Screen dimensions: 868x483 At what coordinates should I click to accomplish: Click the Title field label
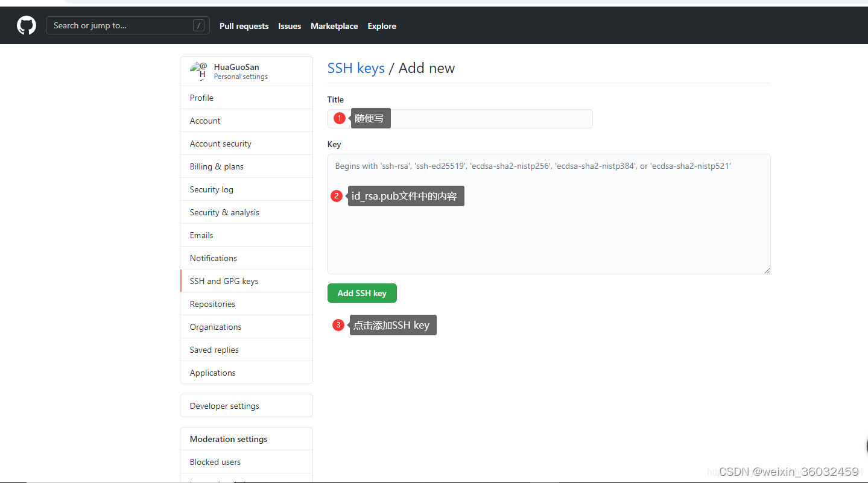click(x=335, y=99)
